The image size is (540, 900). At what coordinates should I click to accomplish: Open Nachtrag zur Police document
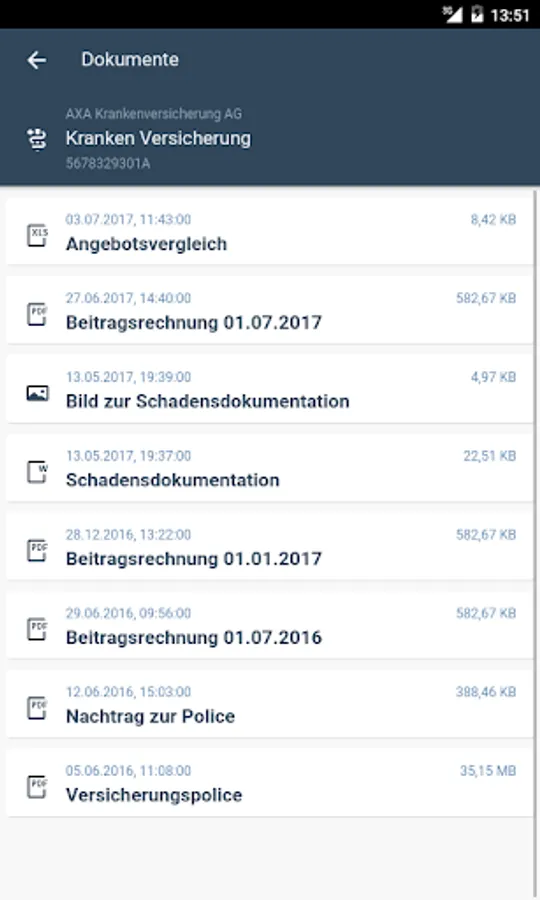click(270, 704)
